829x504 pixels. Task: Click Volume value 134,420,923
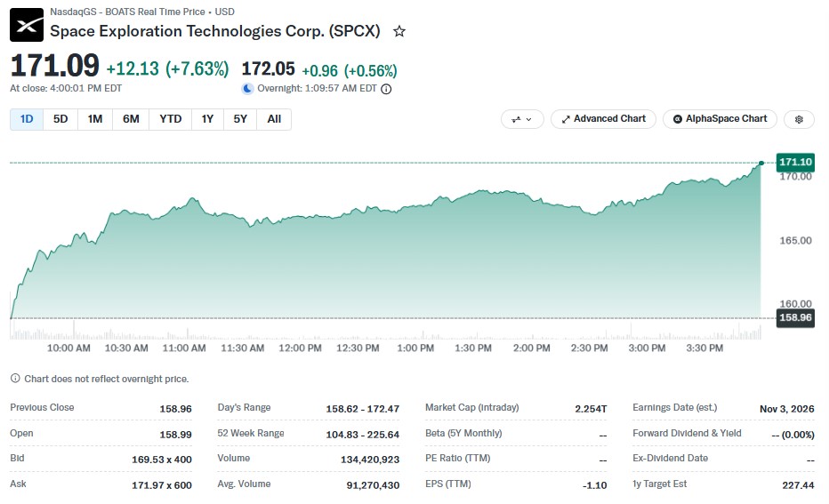pos(370,460)
